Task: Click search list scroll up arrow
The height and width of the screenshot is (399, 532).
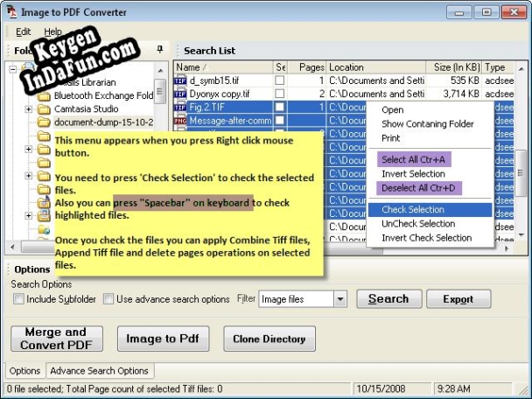Action: tap(521, 69)
